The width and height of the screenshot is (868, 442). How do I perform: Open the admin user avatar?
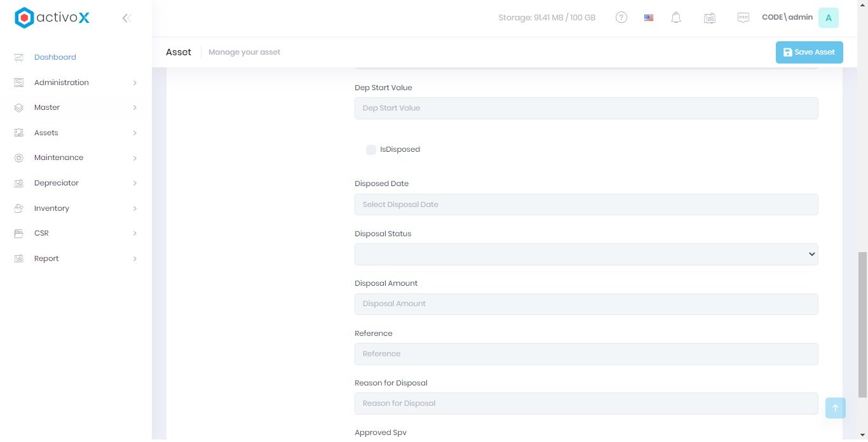pos(828,18)
